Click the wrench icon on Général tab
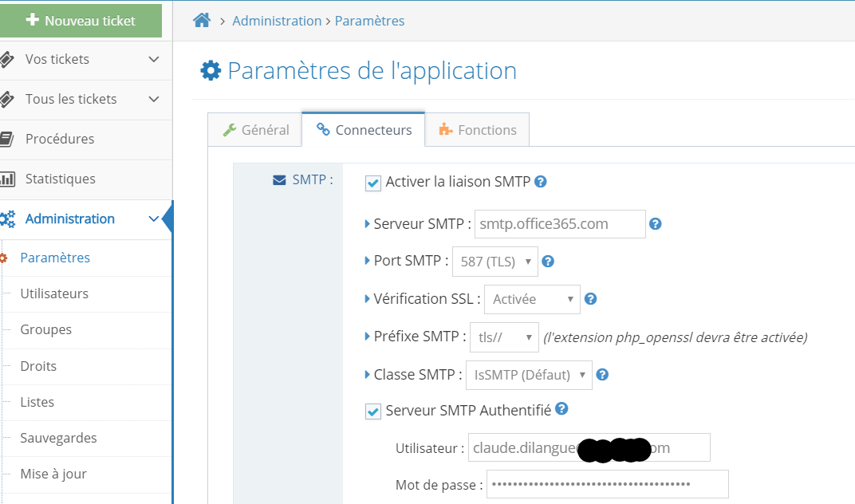The height and width of the screenshot is (504, 855). (230, 130)
